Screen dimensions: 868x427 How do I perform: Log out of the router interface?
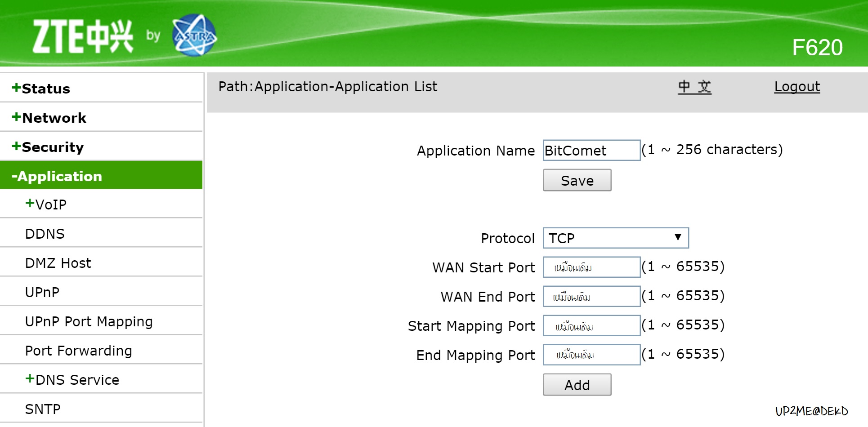point(797,86)
